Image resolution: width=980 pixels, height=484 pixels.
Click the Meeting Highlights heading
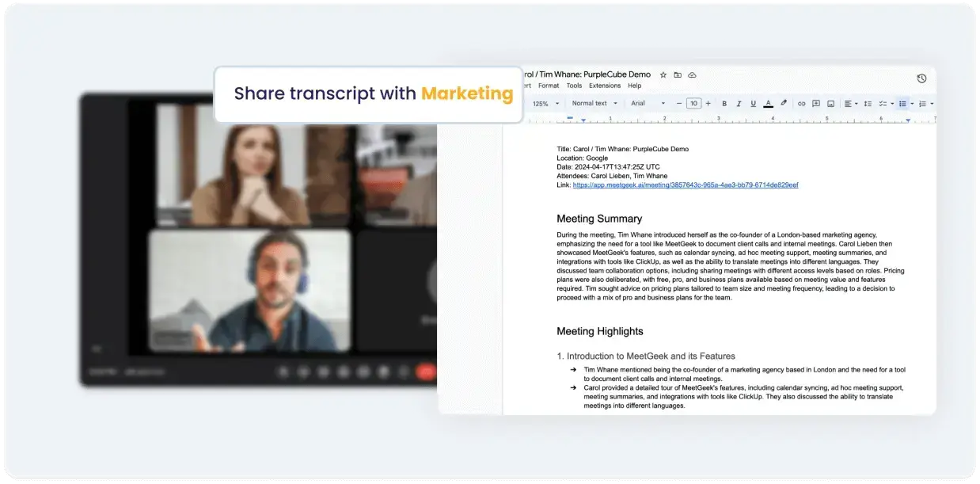[x=600, y=331]
